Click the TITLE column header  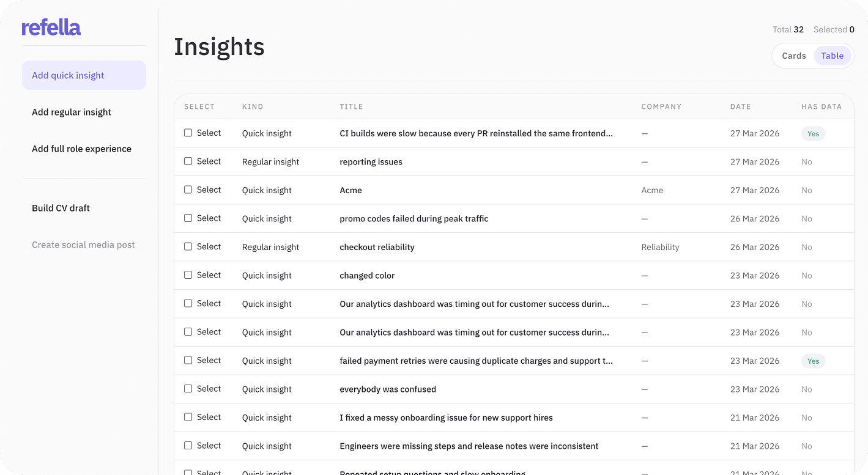(352, 106)
